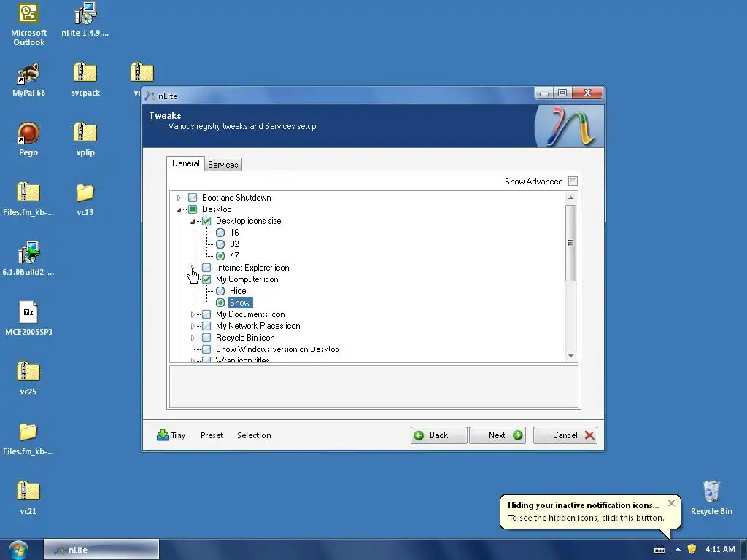Screen dimensions: 747x560
Task: Click the nLite taskbar button
Action: (x=101, y=550)
